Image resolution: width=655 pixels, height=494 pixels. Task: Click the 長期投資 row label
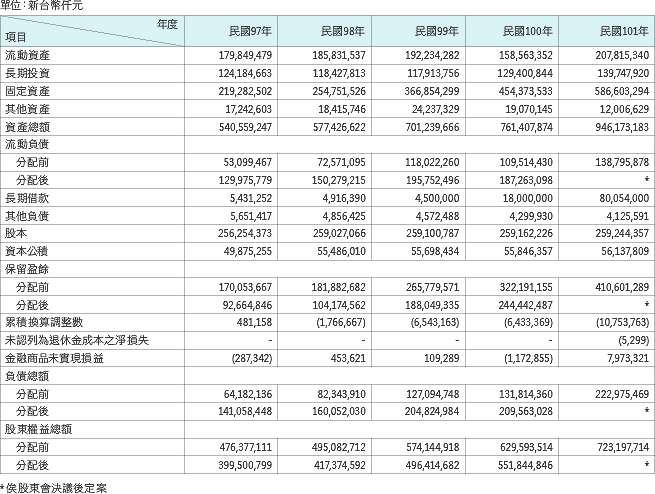(28, 73)
